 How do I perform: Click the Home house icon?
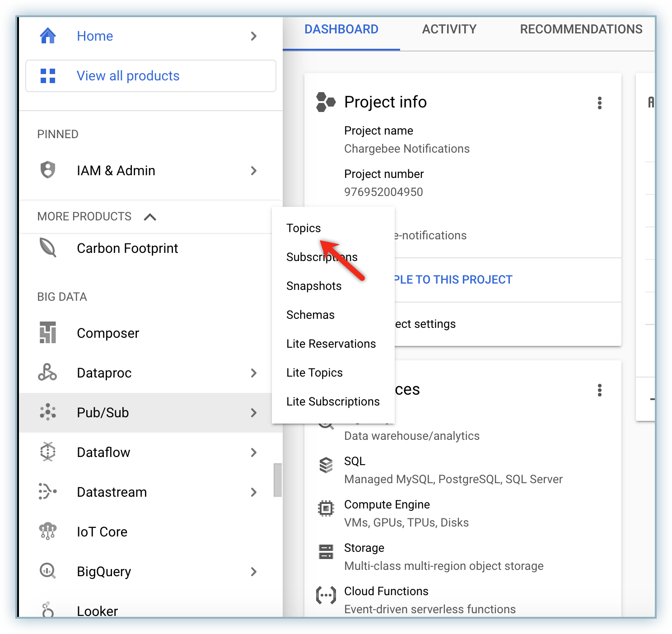coord(48,36)
